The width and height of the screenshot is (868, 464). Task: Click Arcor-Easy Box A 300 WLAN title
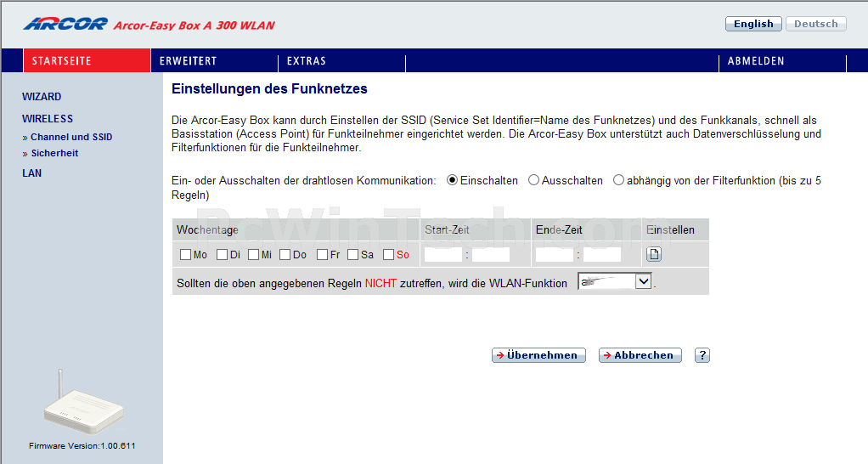pyautogui.click(x=194, y=25)
